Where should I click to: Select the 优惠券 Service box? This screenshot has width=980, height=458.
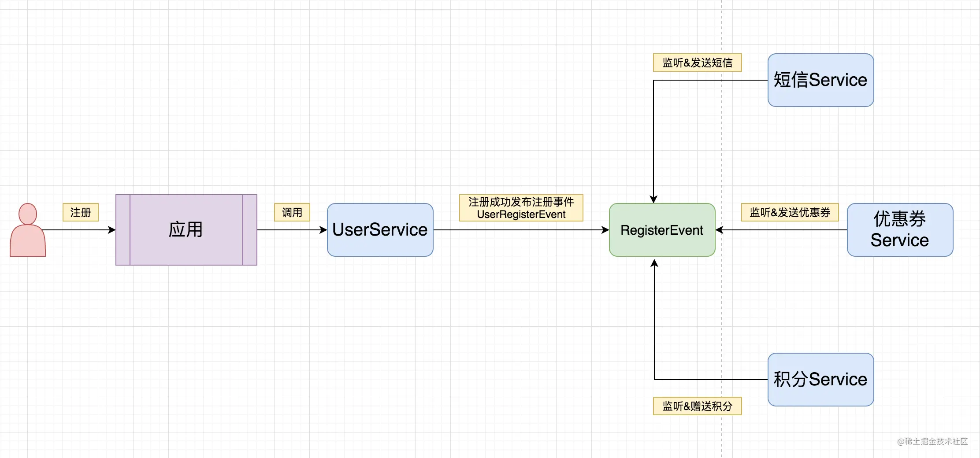click(x=900, y=230)
